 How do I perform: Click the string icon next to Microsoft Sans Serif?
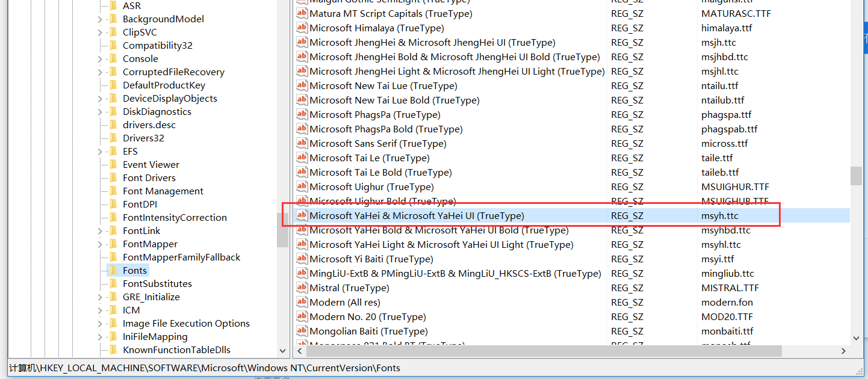pos(302,144)
